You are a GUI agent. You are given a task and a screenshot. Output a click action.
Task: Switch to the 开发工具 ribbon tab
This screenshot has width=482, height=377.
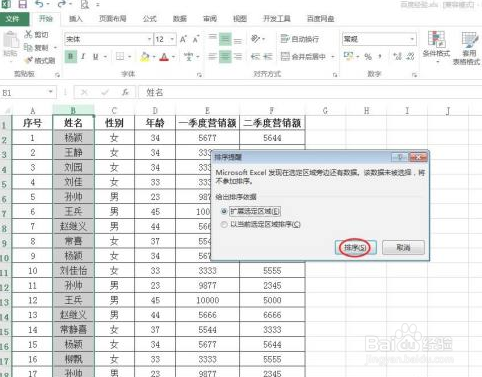click(x=277, y=19)
